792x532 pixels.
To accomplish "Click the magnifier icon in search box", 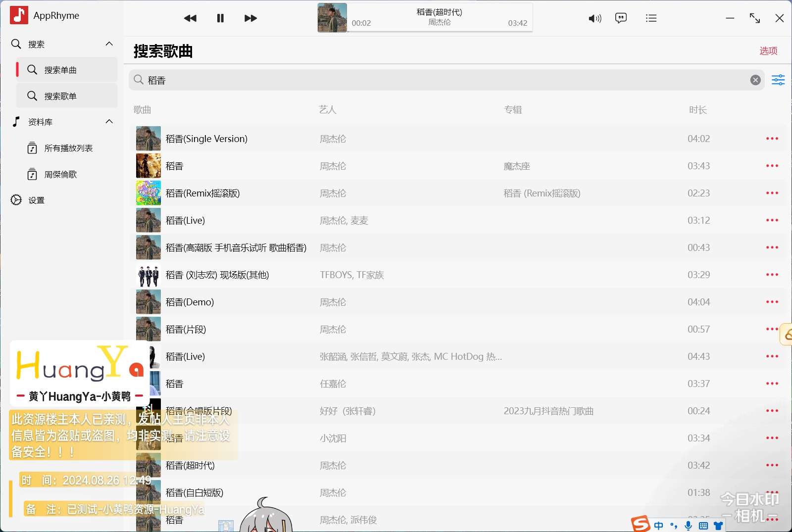I will coord(139,80).
